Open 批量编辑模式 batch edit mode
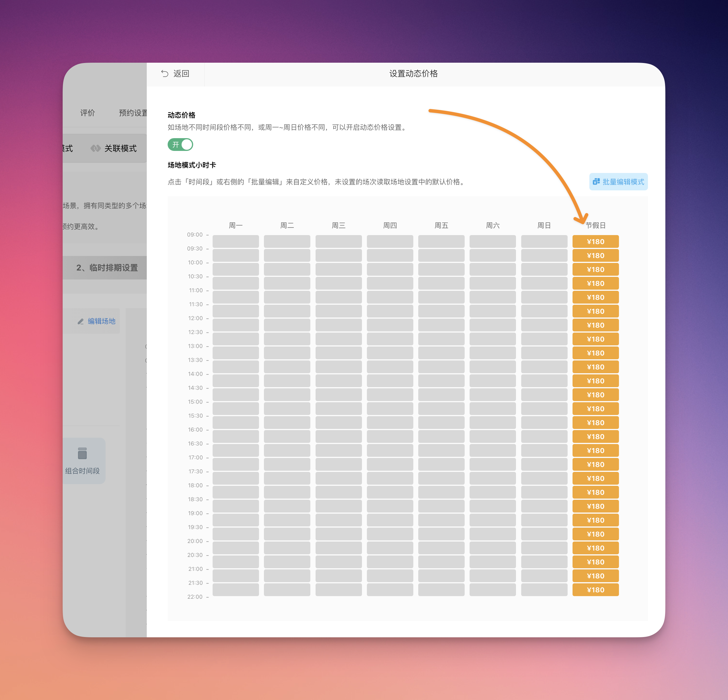The image size is (728, 700). 618,182
